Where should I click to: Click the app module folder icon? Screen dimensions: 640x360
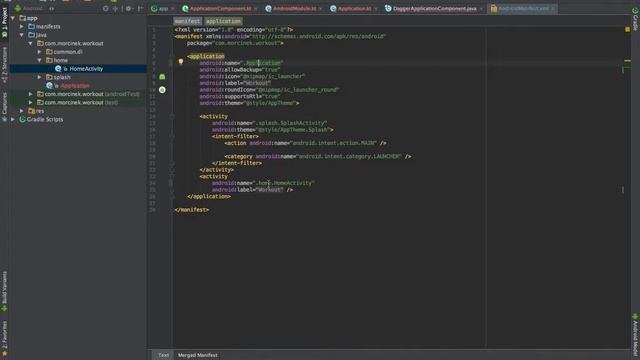click(x=22, y=18)
